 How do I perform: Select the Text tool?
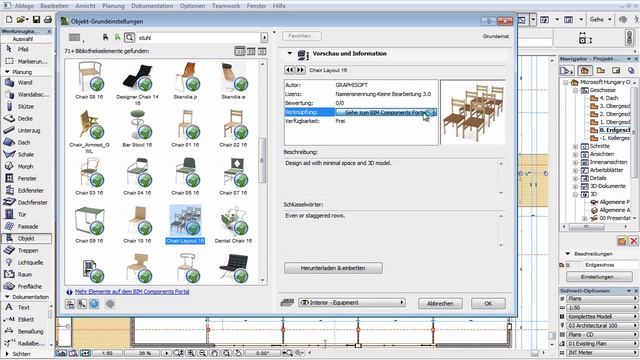[23, 307]
